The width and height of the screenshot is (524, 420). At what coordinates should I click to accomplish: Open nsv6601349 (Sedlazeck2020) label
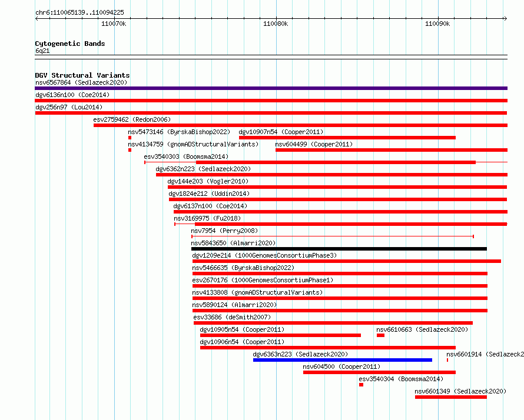[x=460, y=391]
